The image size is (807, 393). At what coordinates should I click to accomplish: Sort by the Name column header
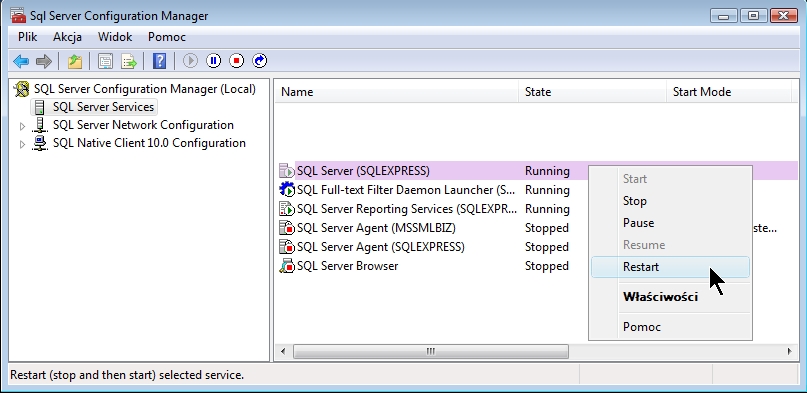396,92
